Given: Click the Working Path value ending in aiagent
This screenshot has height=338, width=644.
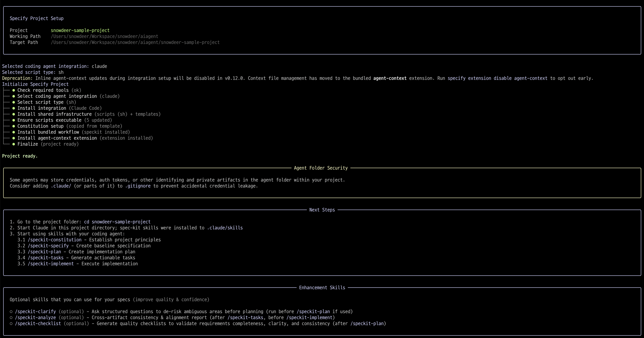Looking at the screenshot, I should pyautogui.click(x=105, y=37).
